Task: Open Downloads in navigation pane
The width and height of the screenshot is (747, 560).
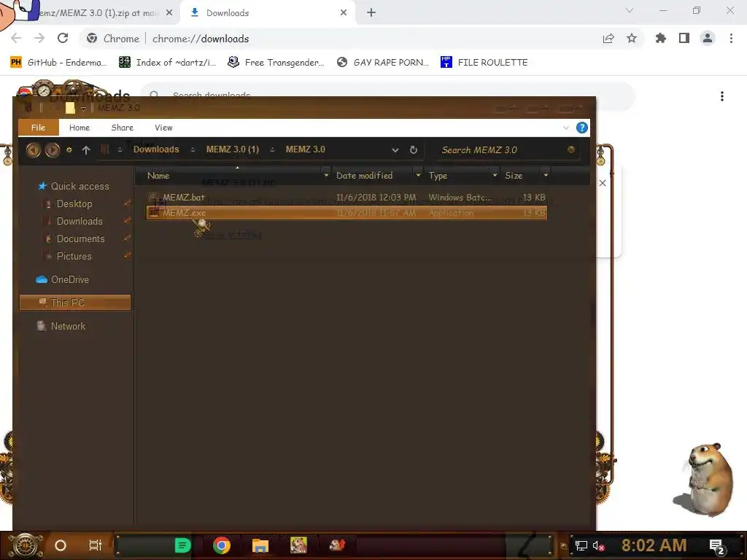Action: [79, 222]
